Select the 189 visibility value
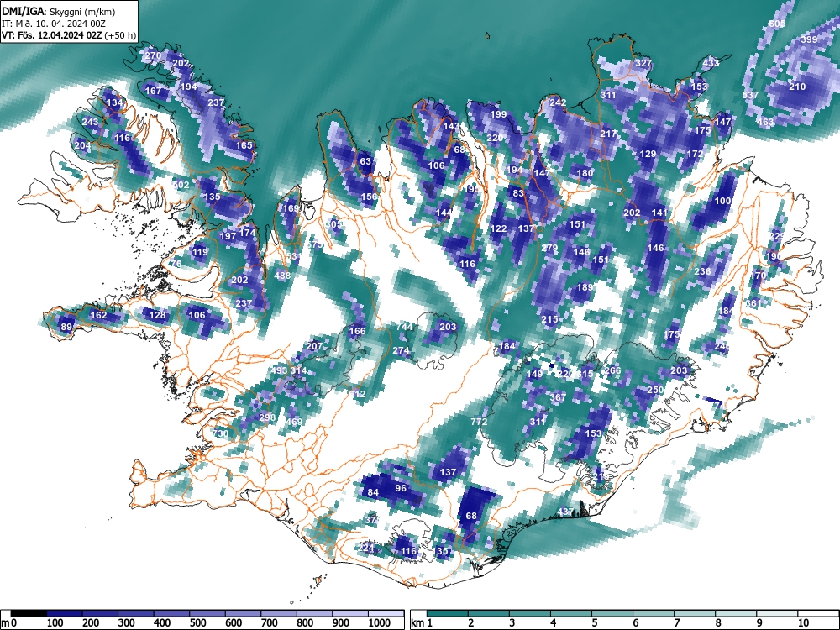This screenshot has width=840, height=630. (585, 287)
